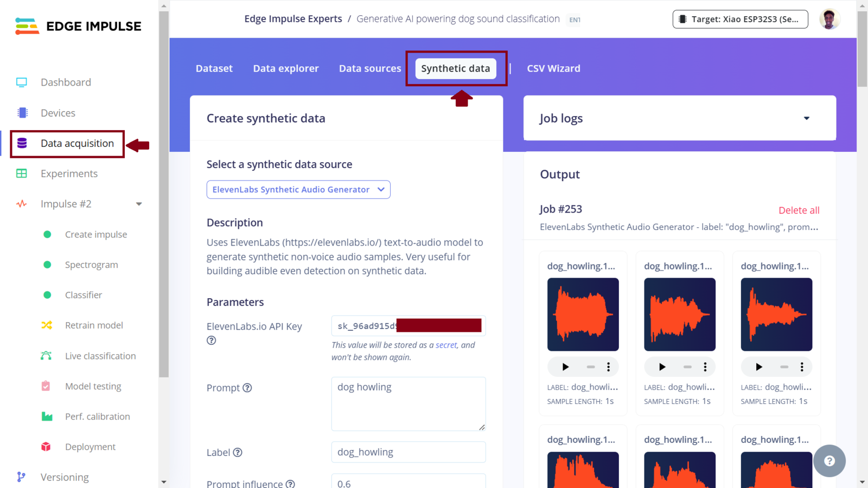Switch to the Dataset tab

pyautogui.click(x=214, y=68)
